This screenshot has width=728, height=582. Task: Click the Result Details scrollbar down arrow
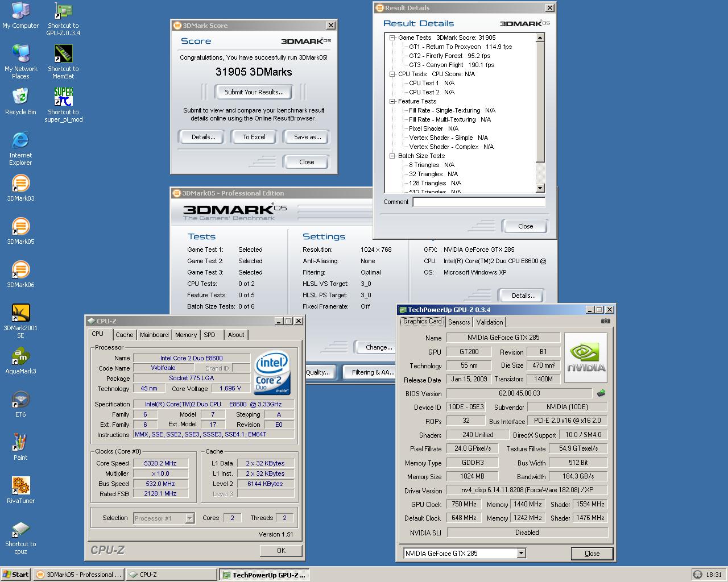click(540, 188)
